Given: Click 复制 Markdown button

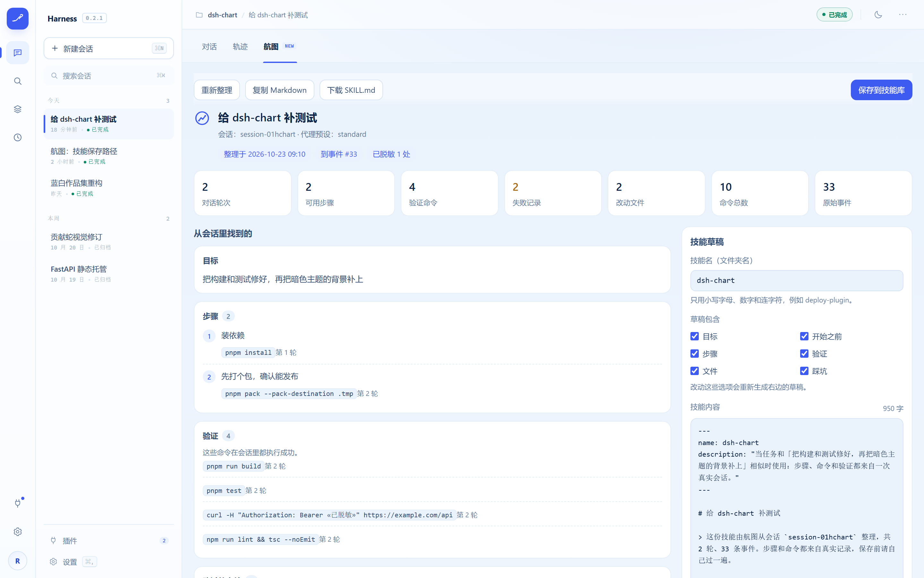Looking at the screenshot, I should click(x=279, y=90).
